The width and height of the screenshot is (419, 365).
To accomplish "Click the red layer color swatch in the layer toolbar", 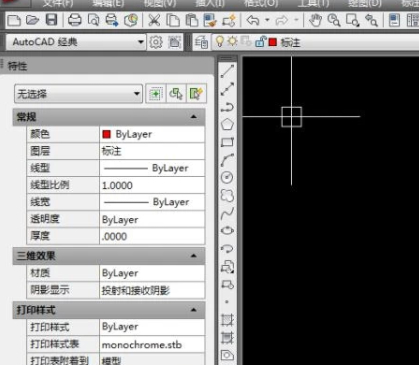I will (x=273, y=42).
